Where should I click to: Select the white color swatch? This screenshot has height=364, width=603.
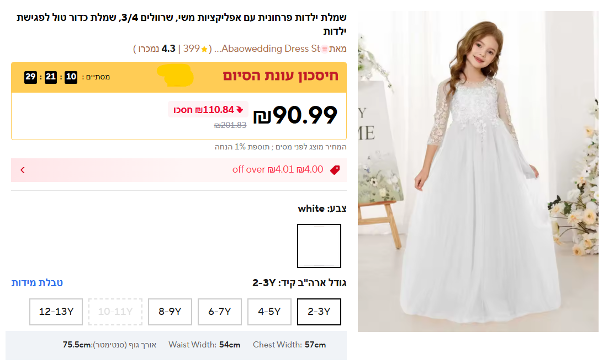[319, 246]
